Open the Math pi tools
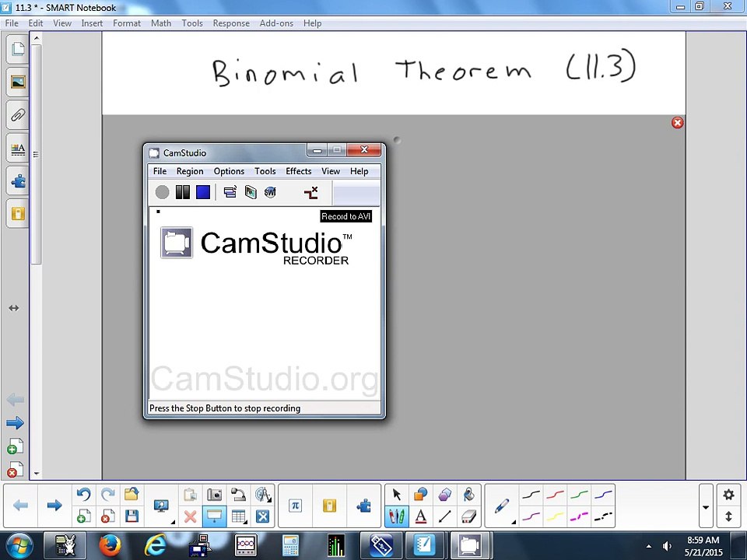Image resolution: width=747 pixels, height=560 pixels. pos(296,506)
